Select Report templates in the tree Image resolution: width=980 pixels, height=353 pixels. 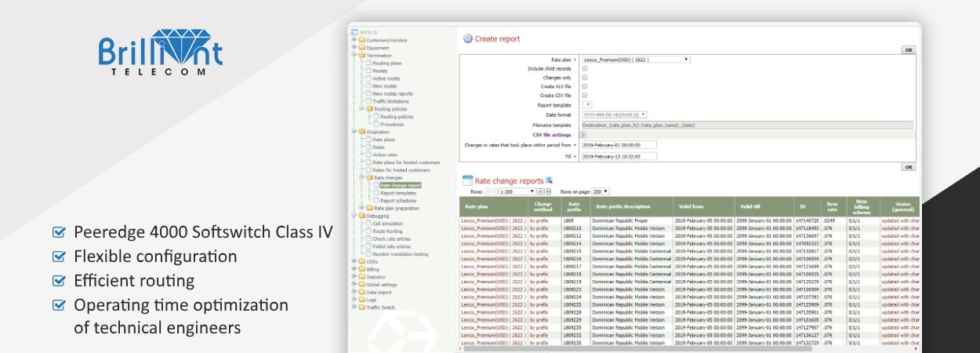pyautogui.click(x=398, y=193)
